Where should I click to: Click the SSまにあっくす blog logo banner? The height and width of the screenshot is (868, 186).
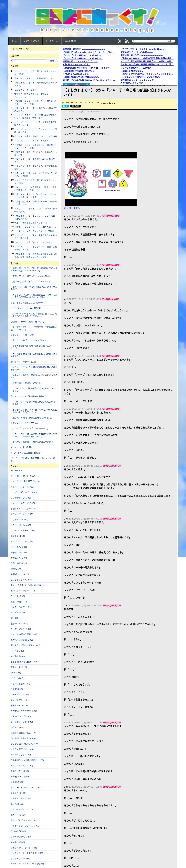pos(97,17)
